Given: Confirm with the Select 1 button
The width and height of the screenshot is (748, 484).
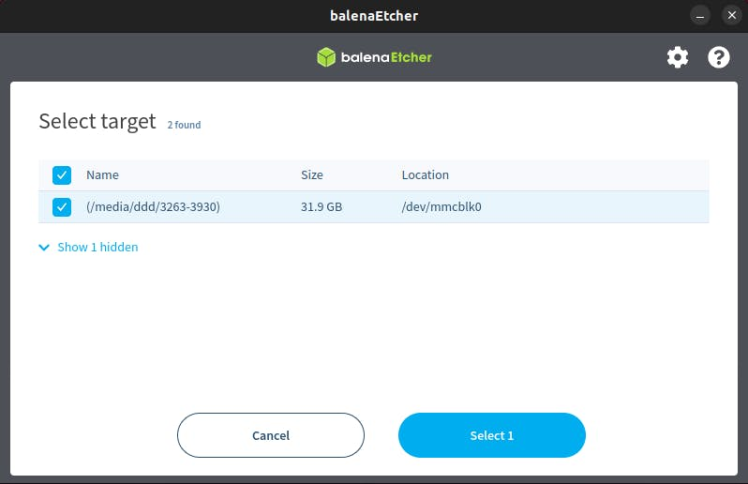Looking at the screenshot, I should point(492,435).
